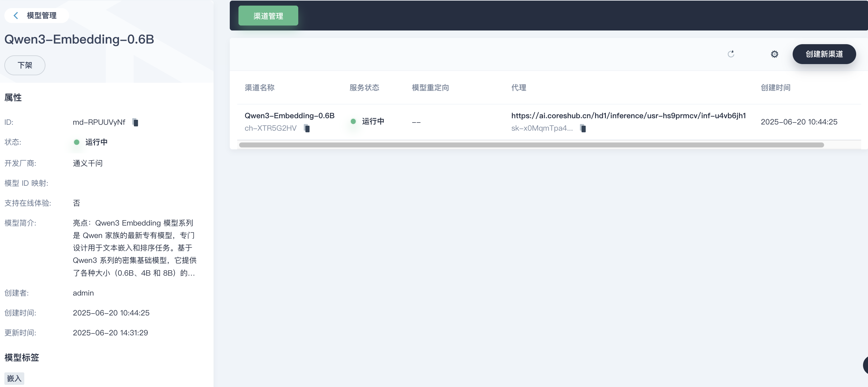The height and width of the screenshot is (387, 868).
Task: Open table settings gear icon
Action: coord(774,54)
